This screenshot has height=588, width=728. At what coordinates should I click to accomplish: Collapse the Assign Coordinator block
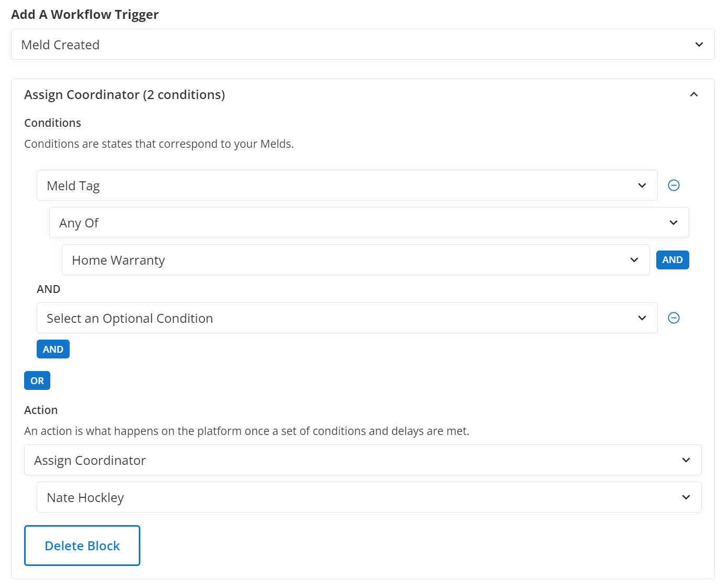coord(694,95)
